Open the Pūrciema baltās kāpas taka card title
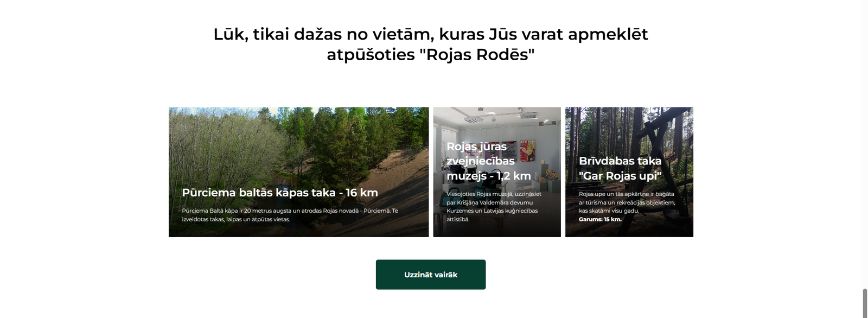Image resolution: width=868 pixels, height=318 pixels. (x=280, y=193)
